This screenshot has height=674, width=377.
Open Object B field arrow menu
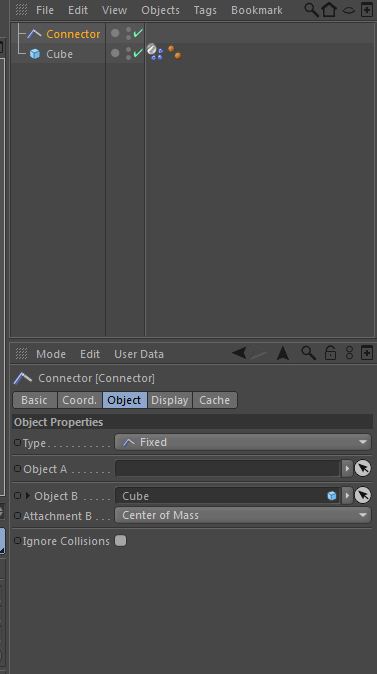pos(347,496)
